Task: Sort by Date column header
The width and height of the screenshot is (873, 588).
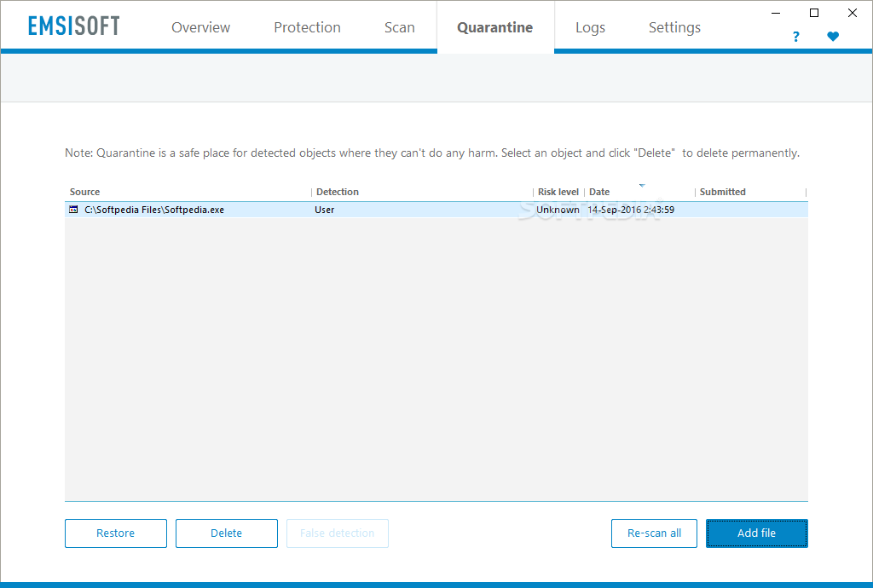Action: tap(639, 192)
